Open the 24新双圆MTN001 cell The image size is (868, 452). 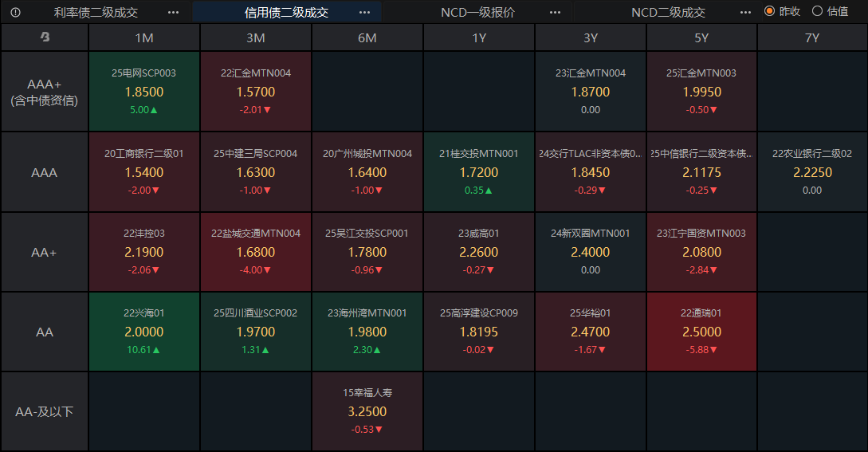pos(591,252)
